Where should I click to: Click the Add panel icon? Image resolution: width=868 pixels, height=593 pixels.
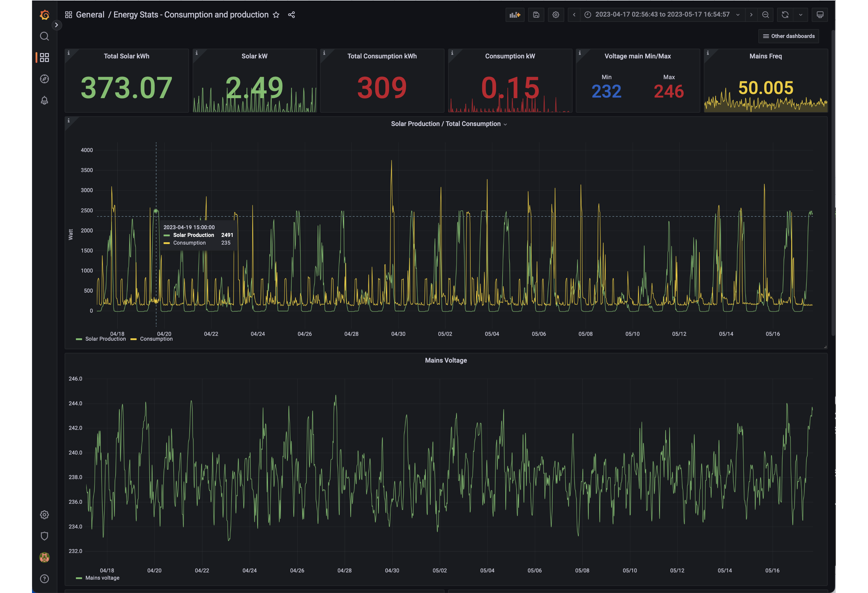(515, 15)
